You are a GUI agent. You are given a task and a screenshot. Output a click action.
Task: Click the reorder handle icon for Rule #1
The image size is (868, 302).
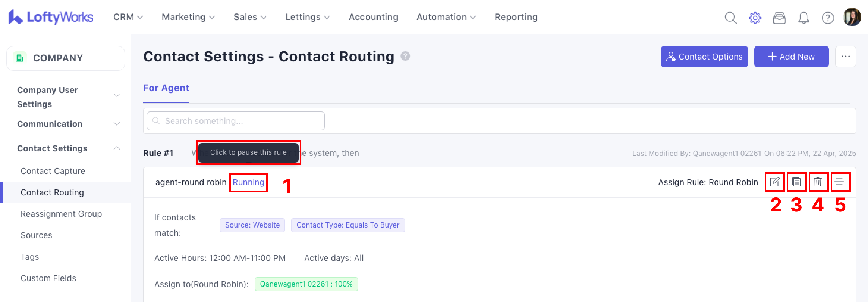point(840,182)
